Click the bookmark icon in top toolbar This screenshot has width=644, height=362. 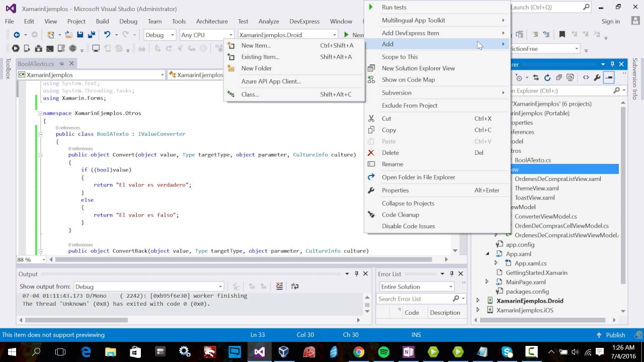click(x=562, y=34)
